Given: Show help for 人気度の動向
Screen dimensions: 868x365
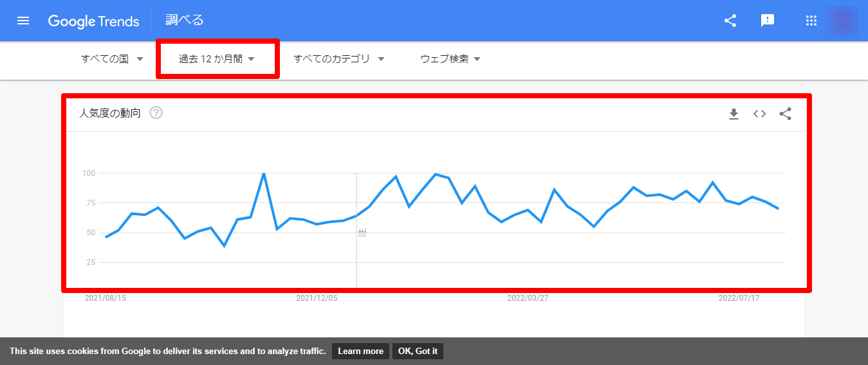Looking at the screenshot, I should point(156,113).
